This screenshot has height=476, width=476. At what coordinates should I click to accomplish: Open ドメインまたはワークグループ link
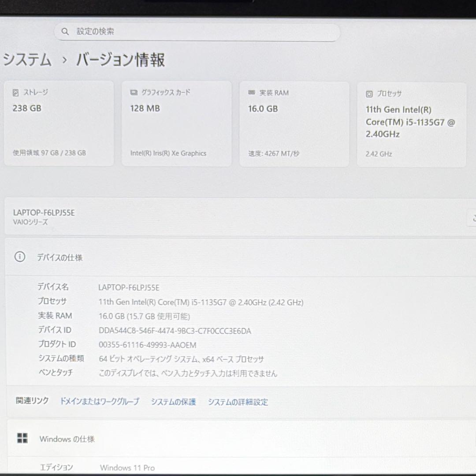click(100, 402)
